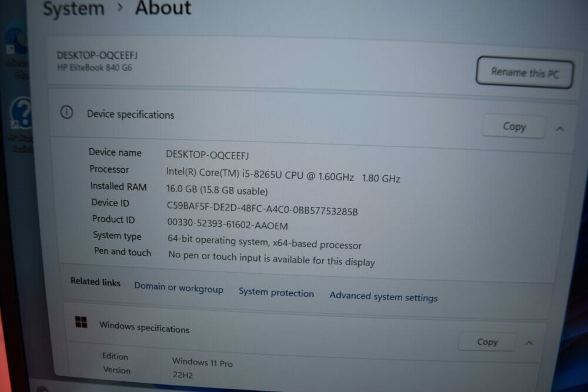This screenshot has width=588, height=392.
Task: Click the DESKTOP-OQCEEFJ name in the header card
Action: 97,55
